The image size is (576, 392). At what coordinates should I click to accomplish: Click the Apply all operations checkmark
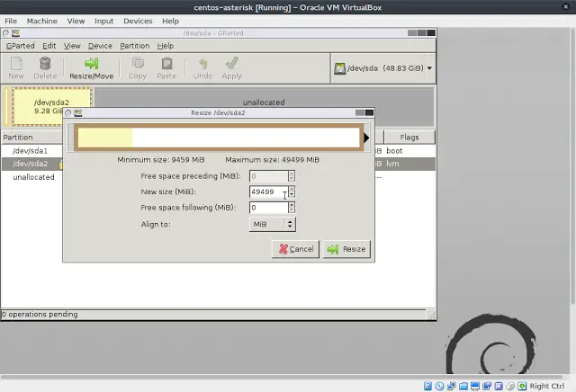(232, 64)
